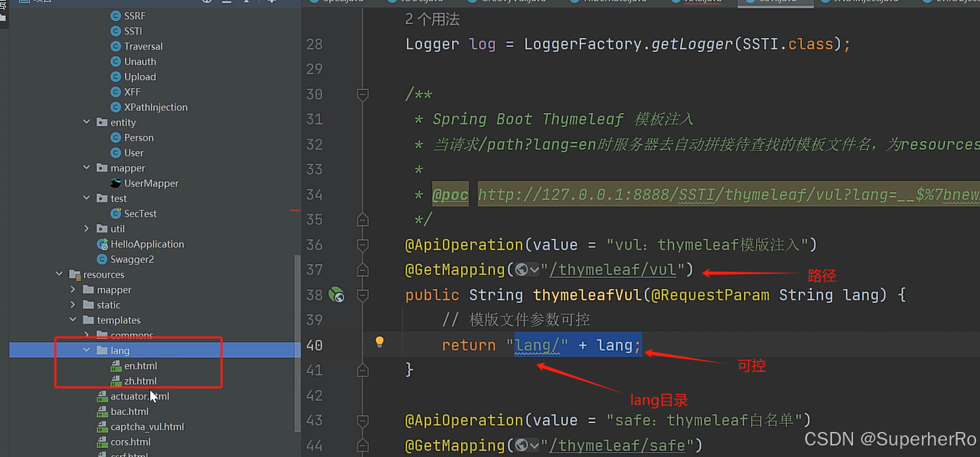Toggle the fold marker at line 41
980x457 pixels.
[x=363, y=370]
